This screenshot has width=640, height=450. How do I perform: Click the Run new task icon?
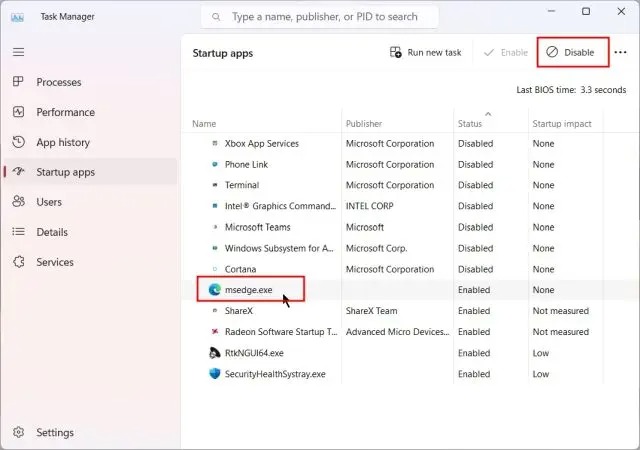click(x=396, y=52)
